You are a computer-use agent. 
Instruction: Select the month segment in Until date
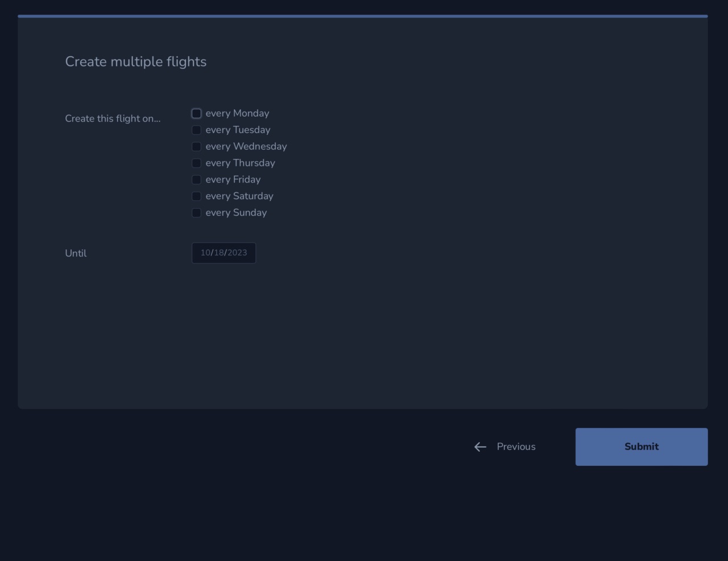[x=205, y=253]
